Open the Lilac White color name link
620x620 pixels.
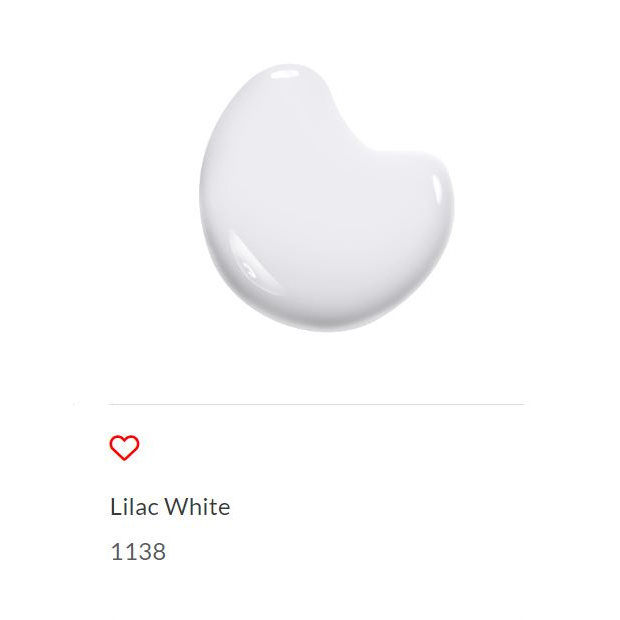tap(170, 507)
